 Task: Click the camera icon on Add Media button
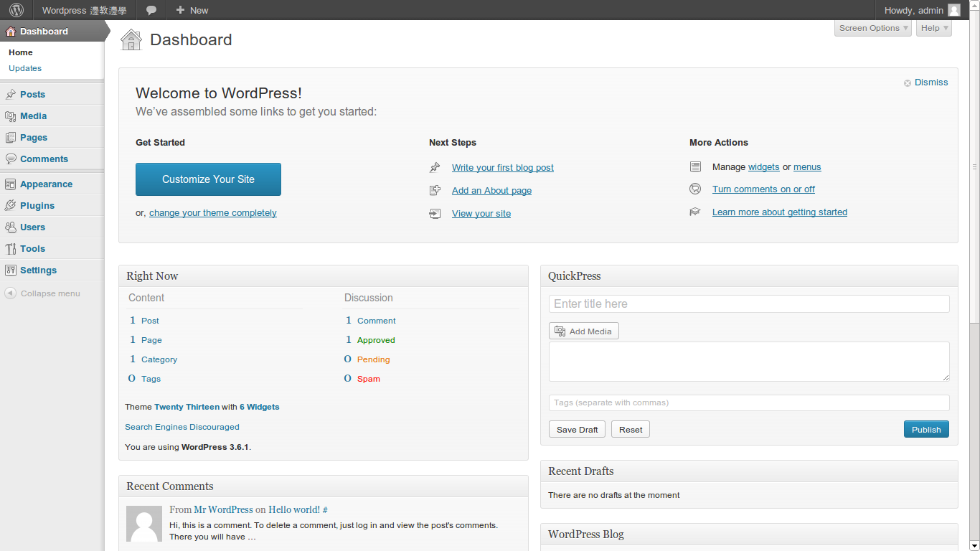[x=560, y=331]
